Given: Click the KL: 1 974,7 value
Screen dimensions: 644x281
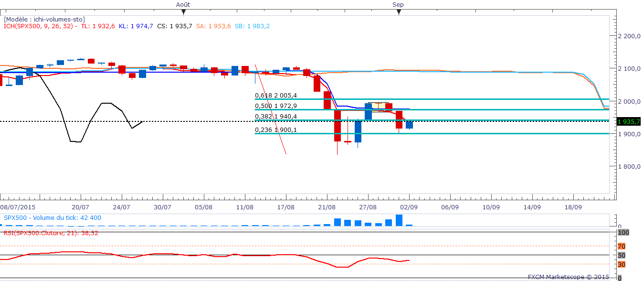Looking at the screenshot, I should [136, 26].
